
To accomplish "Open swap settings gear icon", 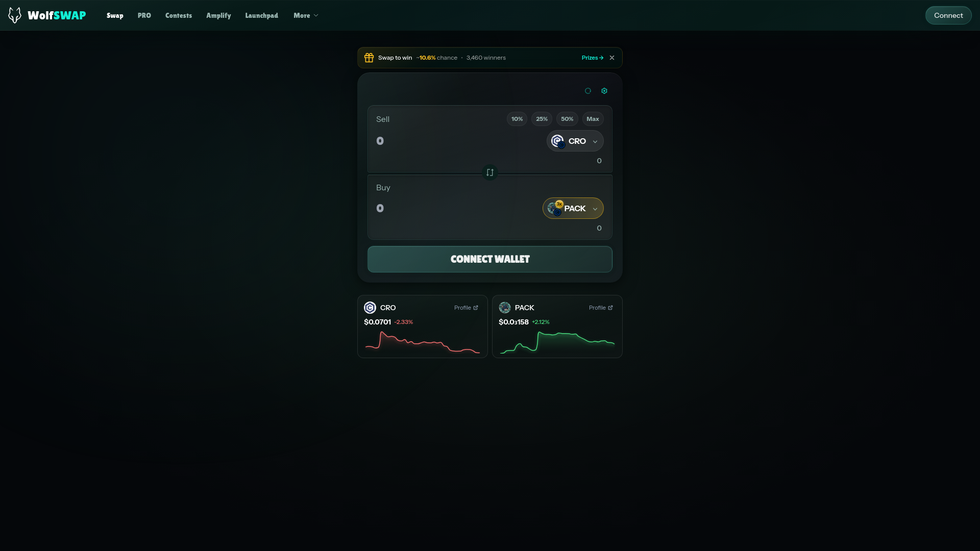I will [x=604, y=91].
